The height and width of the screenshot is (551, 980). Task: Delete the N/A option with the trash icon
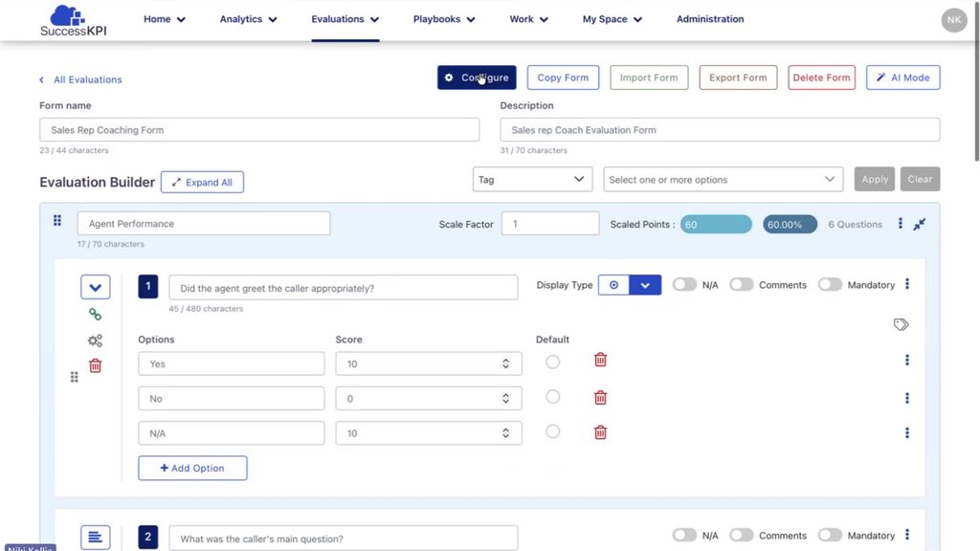click(600, 432)
